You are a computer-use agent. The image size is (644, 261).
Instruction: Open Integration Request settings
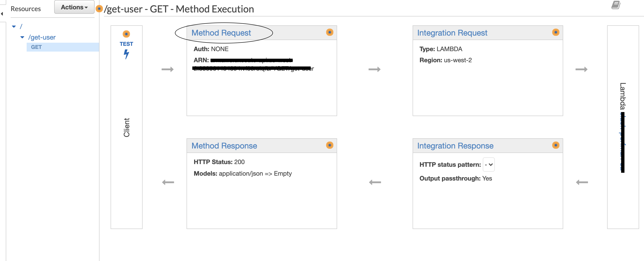coord(452,33)
